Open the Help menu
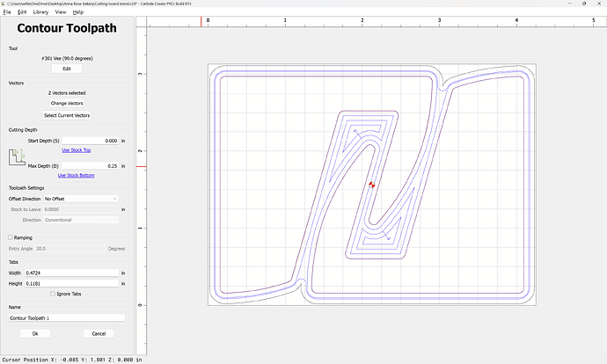The image size is (607, 364). [x=78, y=12]
